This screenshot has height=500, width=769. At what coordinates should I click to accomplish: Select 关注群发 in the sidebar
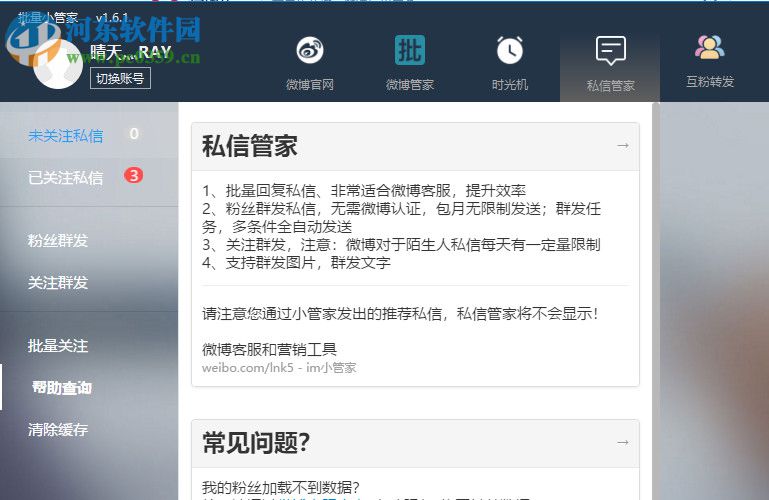[x=58, y=282]
